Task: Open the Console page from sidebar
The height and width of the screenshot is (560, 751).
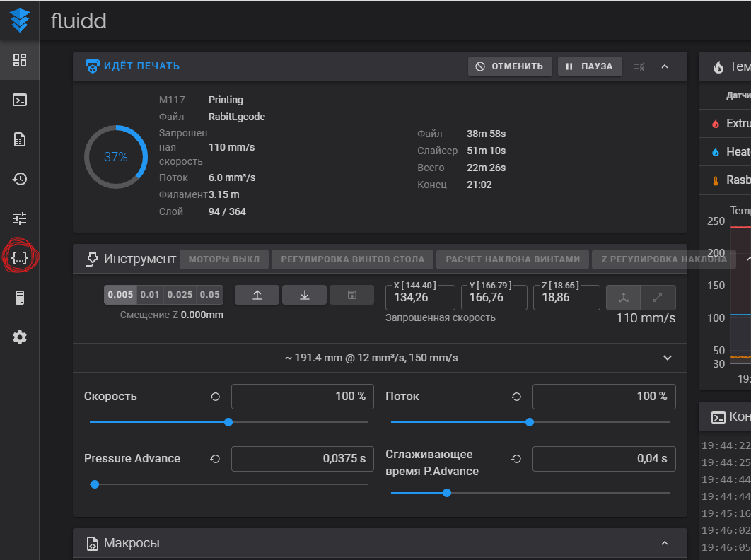Action: tap(20, 100)
